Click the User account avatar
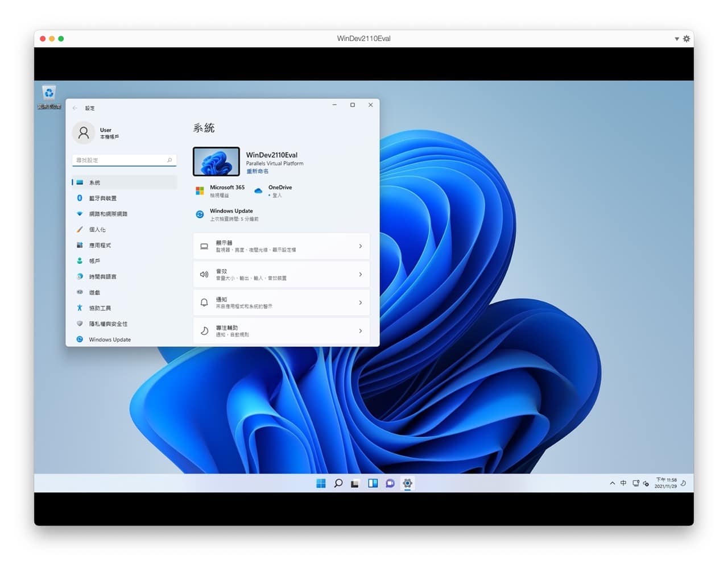Screen dimensions: 728x564 84,133
